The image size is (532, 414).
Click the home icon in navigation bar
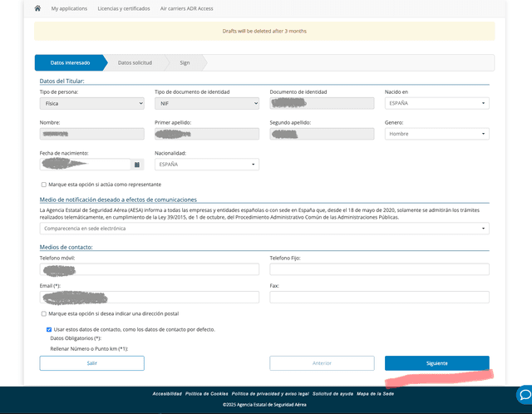(x=37, y=8)
